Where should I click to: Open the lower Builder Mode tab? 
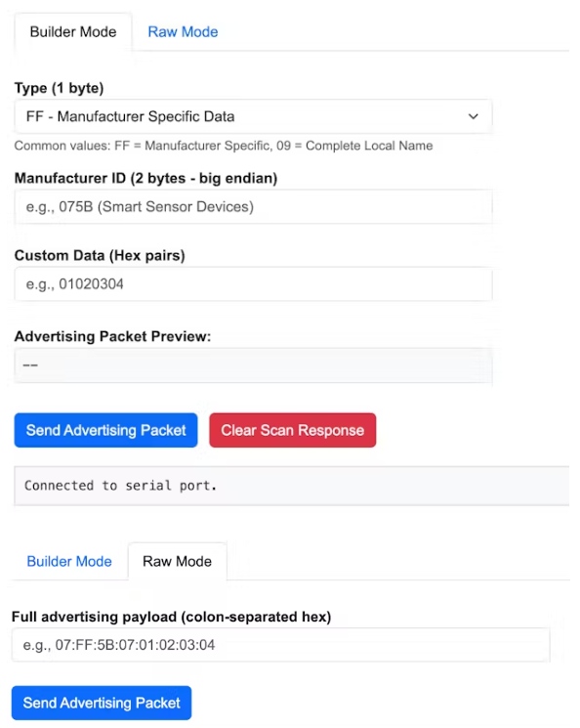(x=69, y=561)
